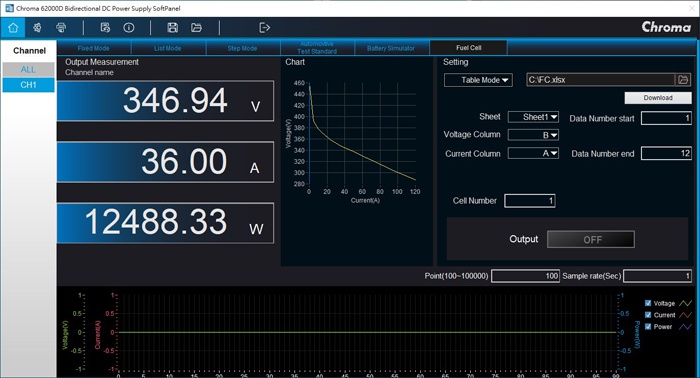Switch to the Battery Simulator tab
Viewport: 700px width, 378px height.
(x=391, y=48)
